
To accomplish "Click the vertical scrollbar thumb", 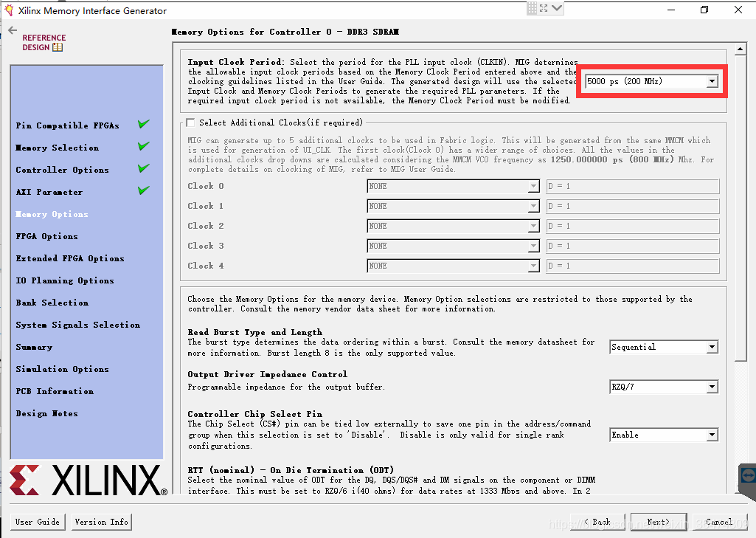I will (740, 207).
